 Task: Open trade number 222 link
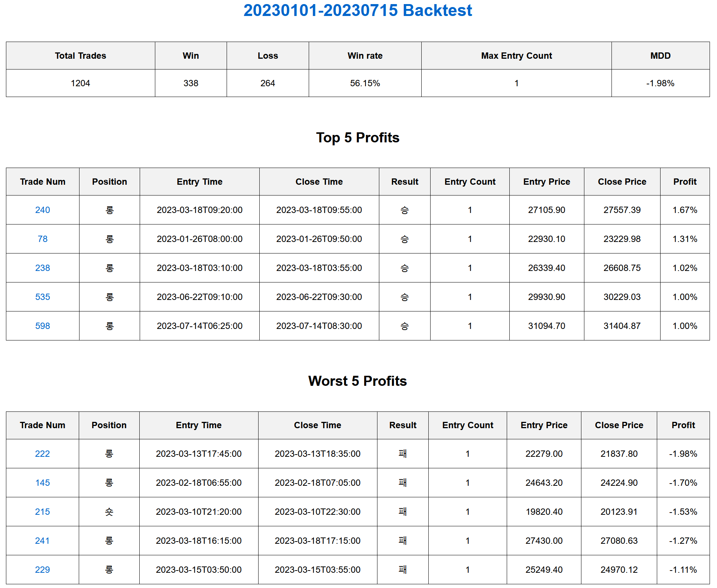42,454
